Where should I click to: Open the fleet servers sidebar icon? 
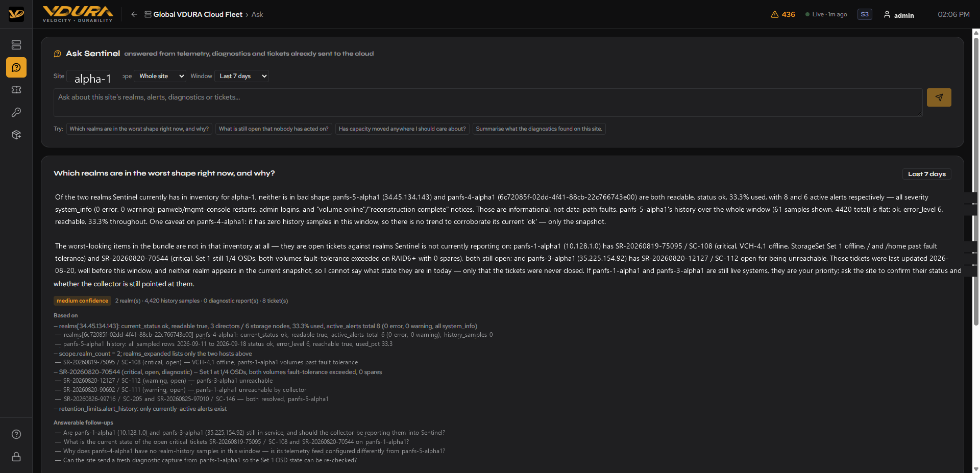(16, 45)
